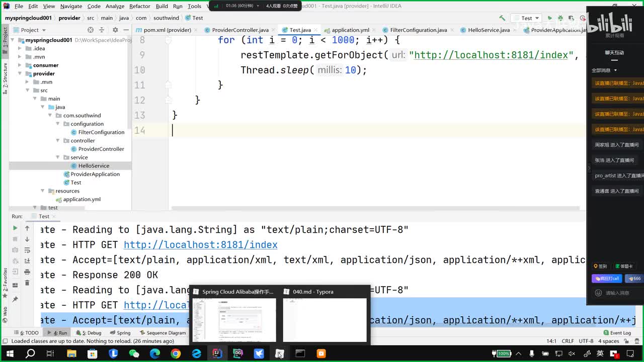Open Project panel settings gear
Image resolution: width=644 pixels, height=362 pixels.
[x=115, y=30]
